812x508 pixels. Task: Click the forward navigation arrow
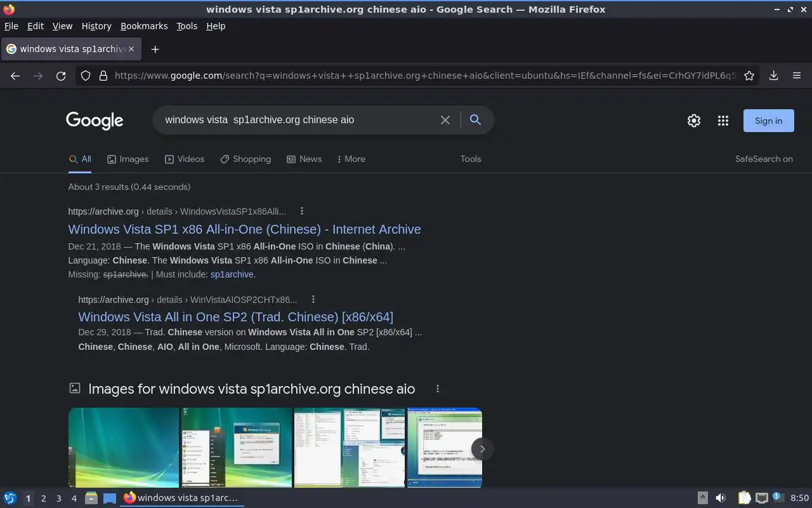[x=38, y=76]
